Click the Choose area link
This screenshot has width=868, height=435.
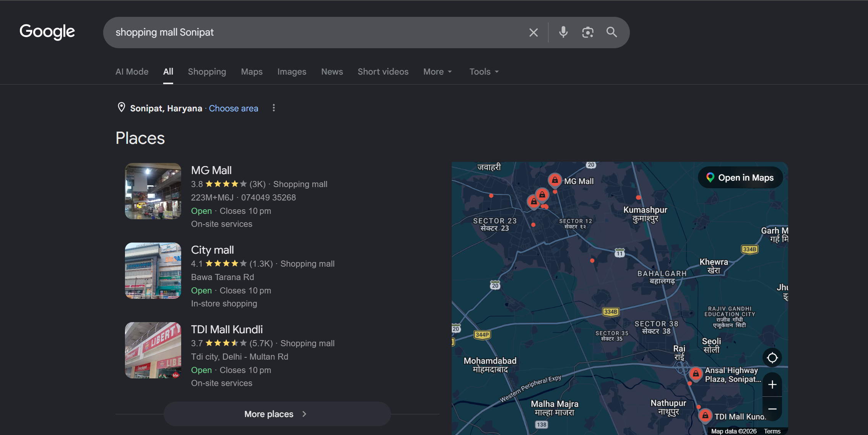(234, 108)
